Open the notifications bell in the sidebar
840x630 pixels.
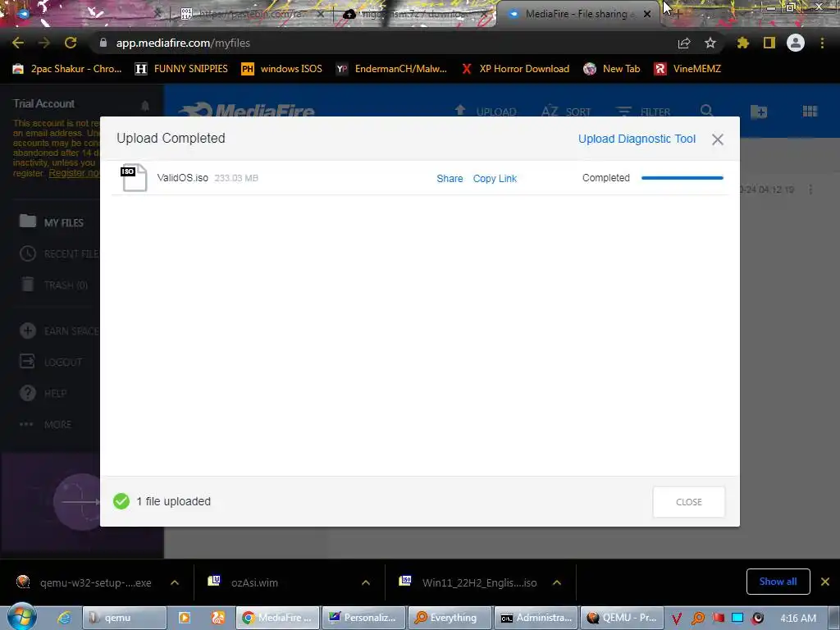click(x=145, y=106)
